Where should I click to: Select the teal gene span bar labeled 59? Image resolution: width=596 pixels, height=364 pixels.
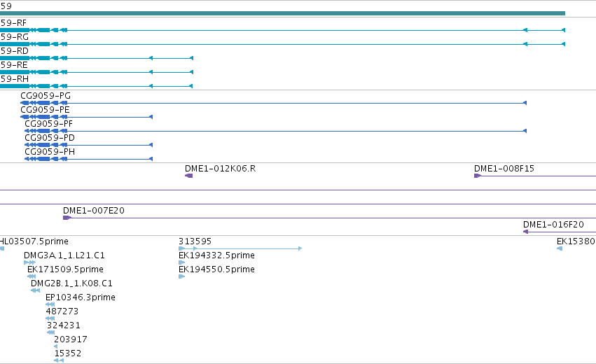[282, 13]
